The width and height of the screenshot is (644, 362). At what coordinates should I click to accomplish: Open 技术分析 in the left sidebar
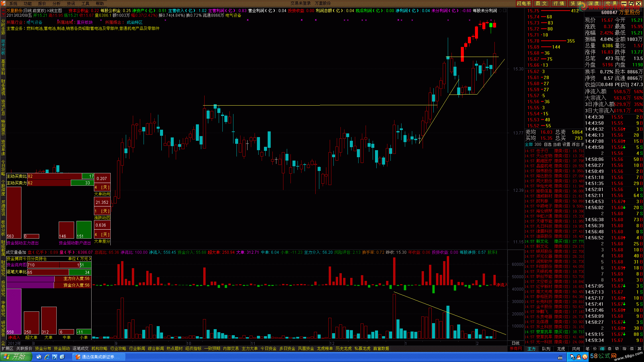point(3,47)
